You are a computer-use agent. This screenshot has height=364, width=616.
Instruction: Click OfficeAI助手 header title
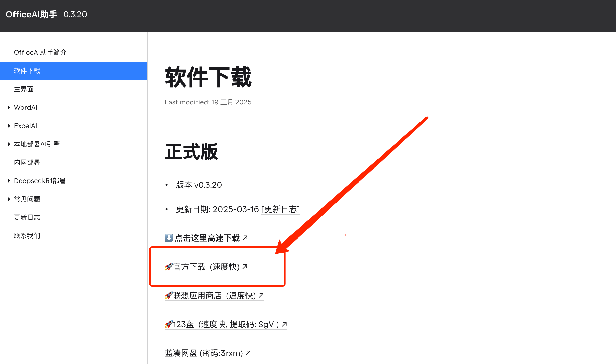[31, 14]
